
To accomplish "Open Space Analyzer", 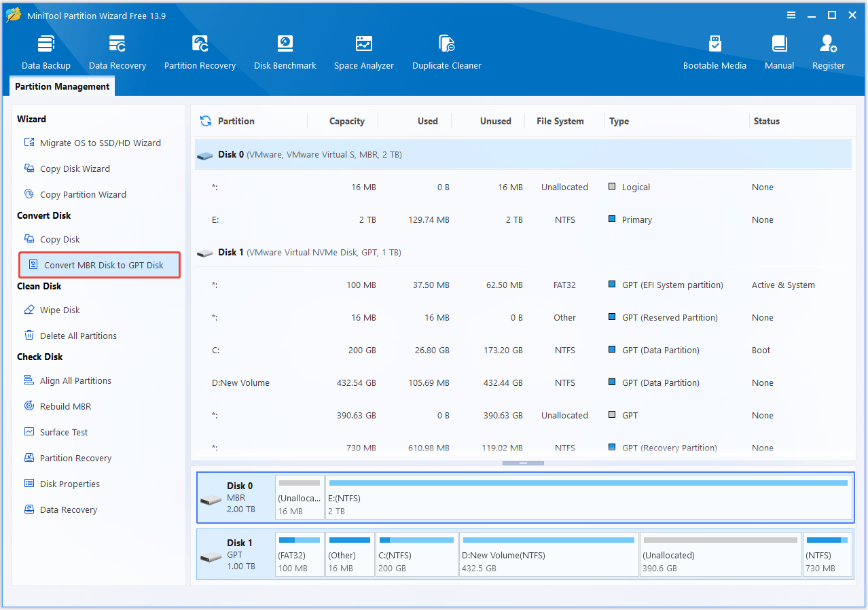I will [364, 52].
